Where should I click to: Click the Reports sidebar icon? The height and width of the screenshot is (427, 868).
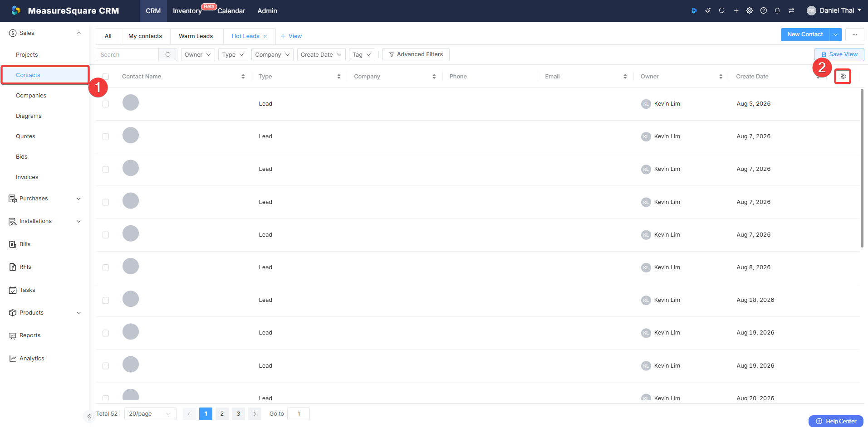pyautogui.click(x=13, y=336)
